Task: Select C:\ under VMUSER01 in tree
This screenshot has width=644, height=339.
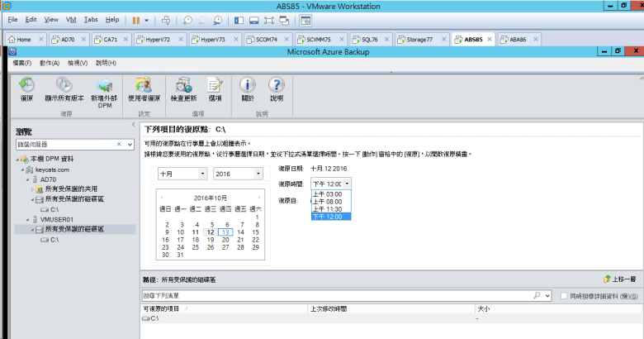Action: pyautogui.click(x=54, y=240)
